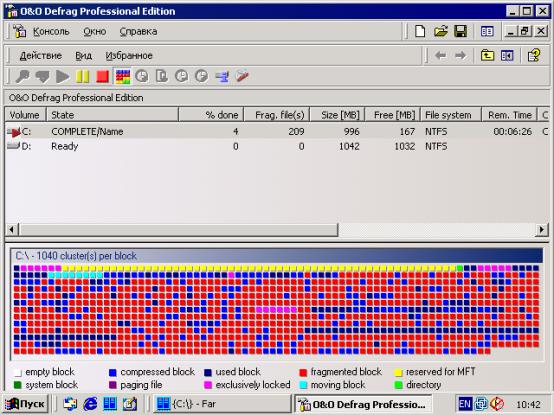Click the cyan moving block legend swatch
This screenshot has height=415, width=554.
tap(303, 385)
